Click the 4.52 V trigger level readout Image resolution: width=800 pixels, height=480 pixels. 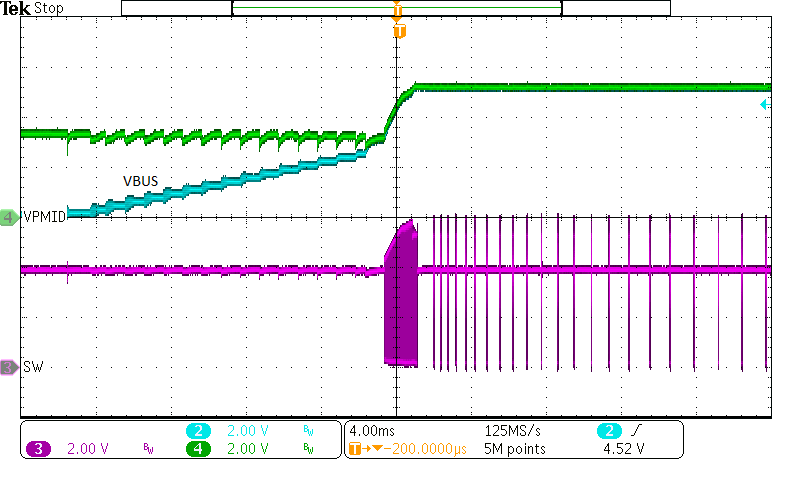[x=624, y=449]
